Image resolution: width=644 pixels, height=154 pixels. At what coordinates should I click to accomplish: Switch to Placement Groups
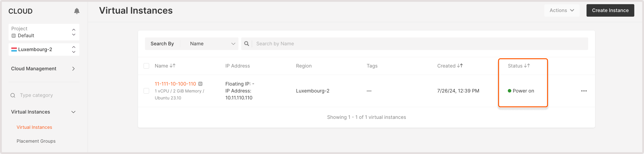(x=36, y=141)
